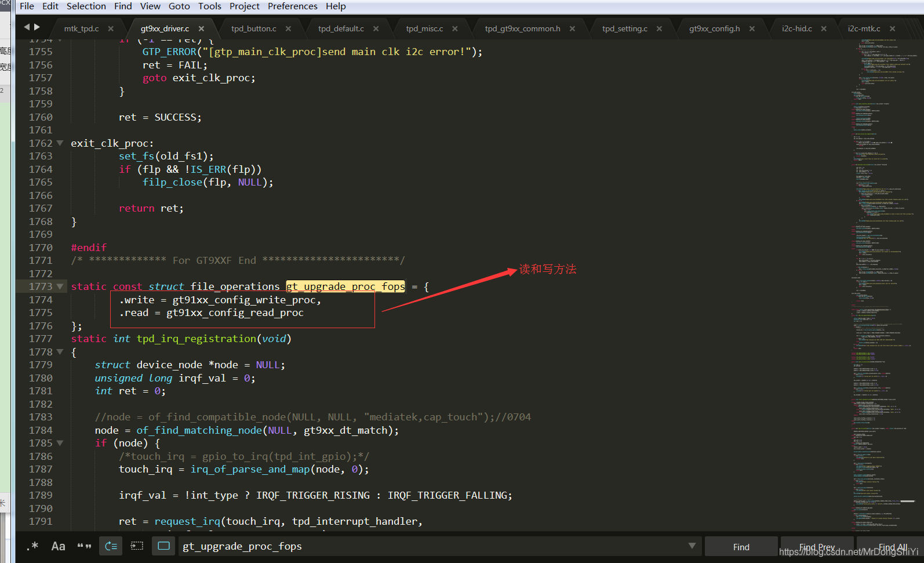Close the i2c-mtk.c tab

click(x=892, y=28)
